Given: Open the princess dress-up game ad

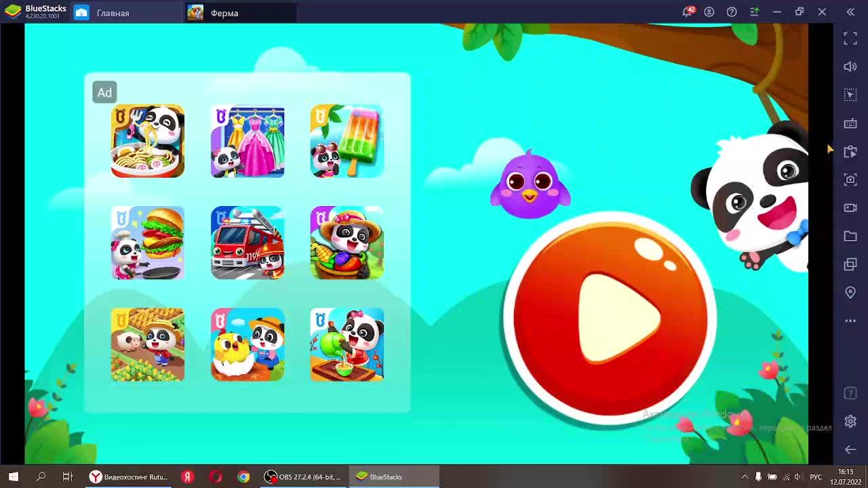Looking at the screenshot, I should [248, 141].
